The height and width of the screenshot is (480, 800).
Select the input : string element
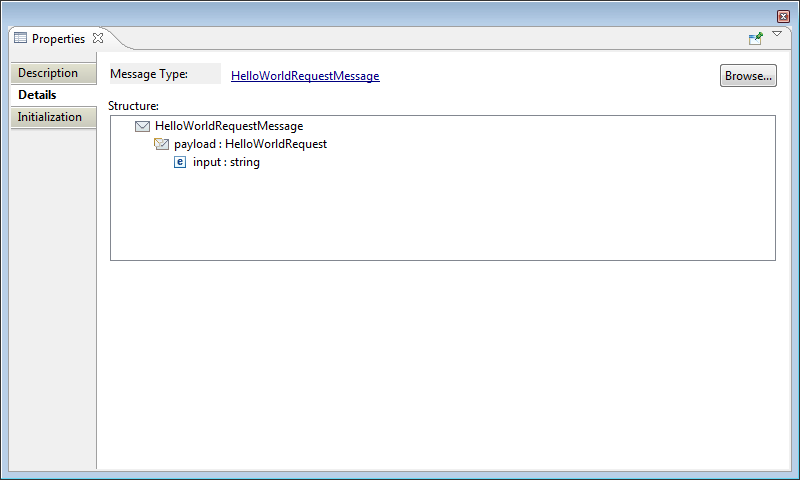(226, 162)
